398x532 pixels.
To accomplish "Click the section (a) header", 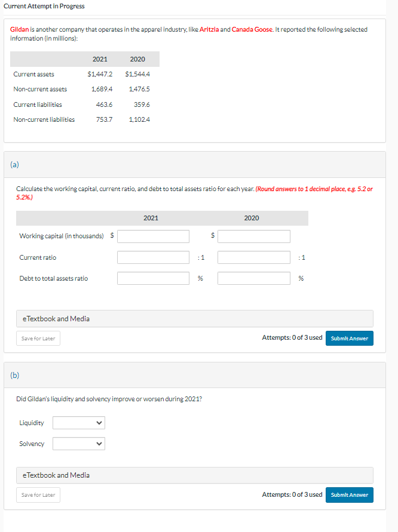I will point(15,164).
